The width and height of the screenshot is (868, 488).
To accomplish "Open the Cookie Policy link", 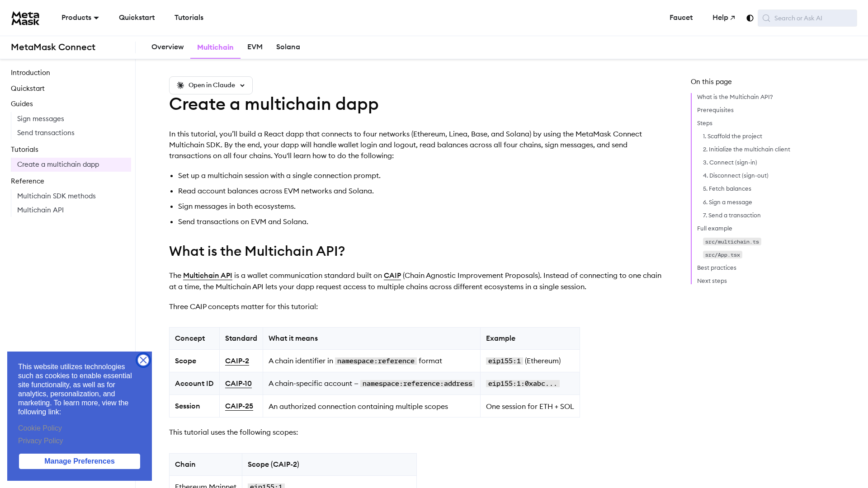I will (40, 428).
